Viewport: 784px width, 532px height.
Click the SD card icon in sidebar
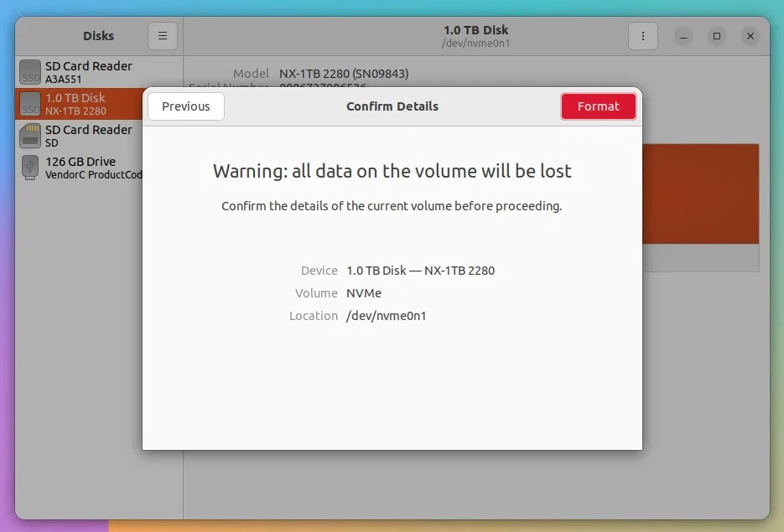(x=30, y=136)
